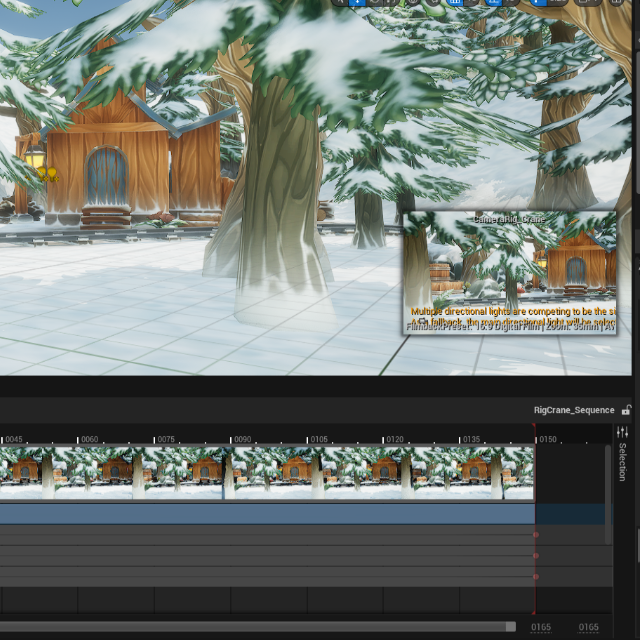Click the maximize viewport icon at top right
Viewport: 640px width, 640px height.
coord(617,2)
